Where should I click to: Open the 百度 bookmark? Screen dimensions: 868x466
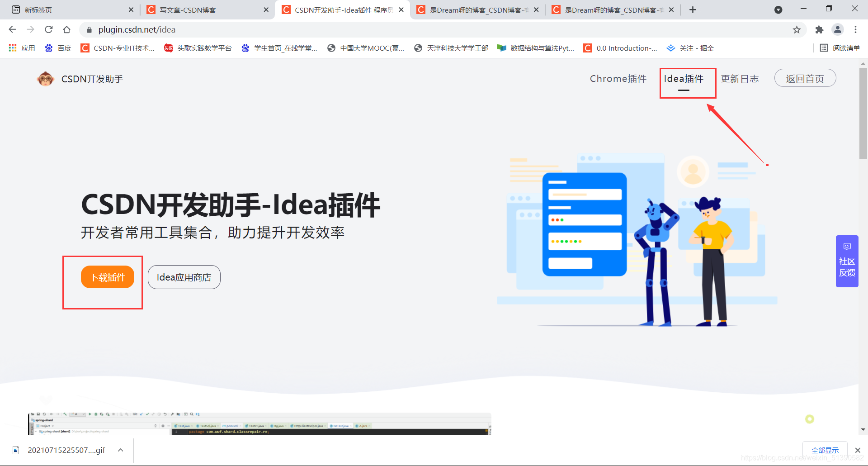pyautogui.click(x=58, y=48)
